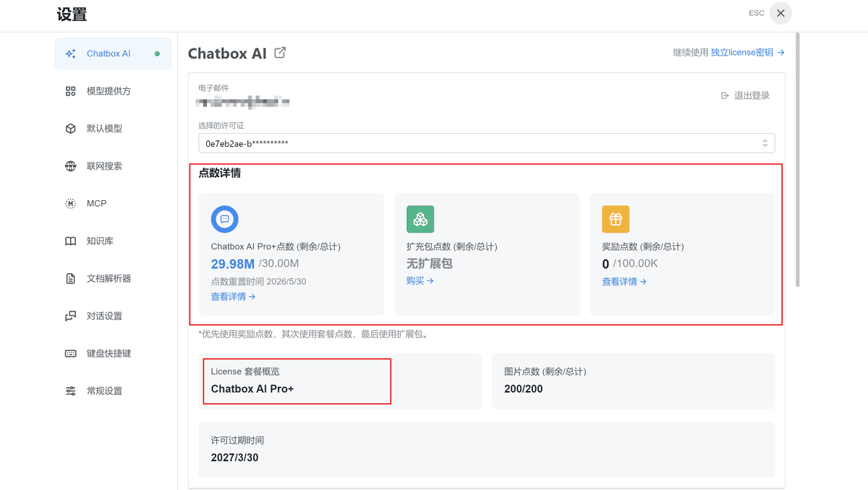This screenshot has height=490, width=868.
Task: Click the sliders icon beside 常规设置
Action: [70, 391]
